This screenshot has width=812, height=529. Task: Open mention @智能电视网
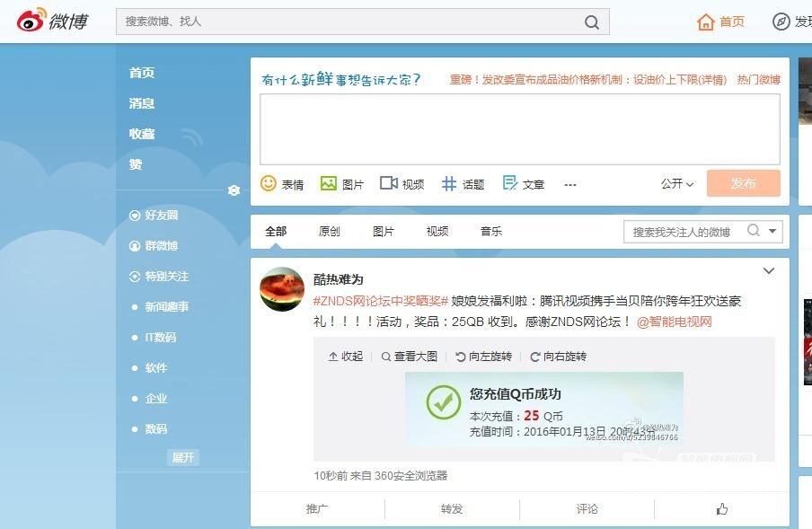coord(675,322)
